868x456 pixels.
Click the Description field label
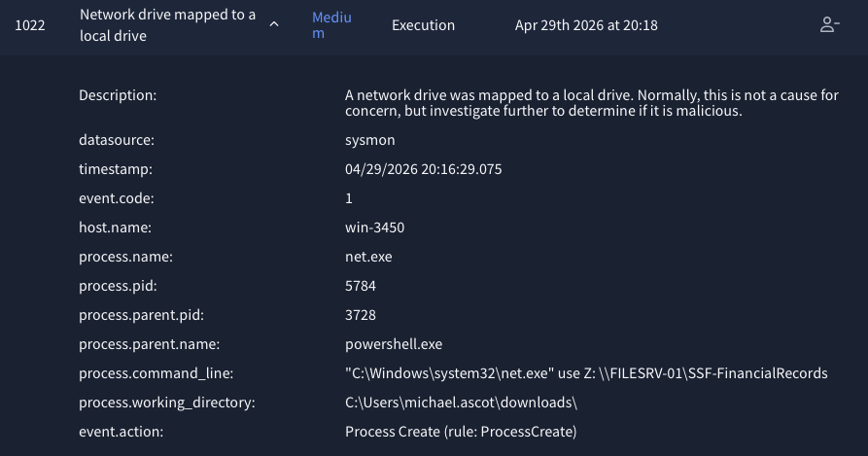[118, 95]
